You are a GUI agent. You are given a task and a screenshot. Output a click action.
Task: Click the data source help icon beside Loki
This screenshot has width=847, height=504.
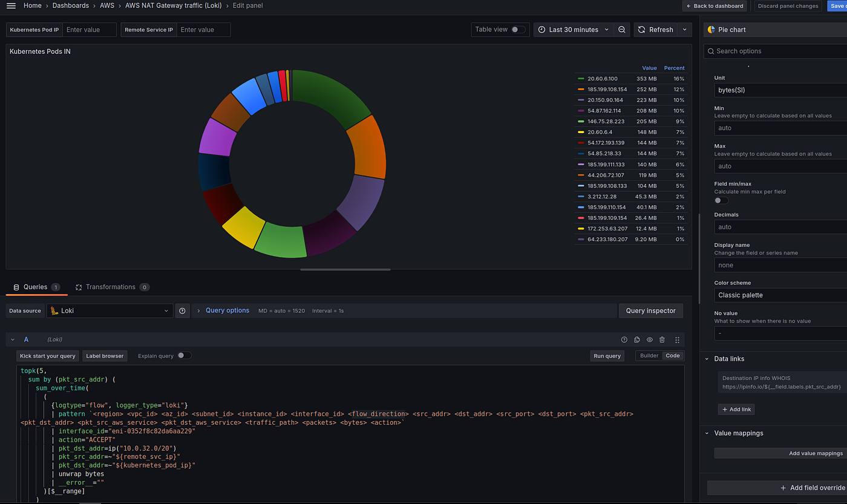coord(183,311)
